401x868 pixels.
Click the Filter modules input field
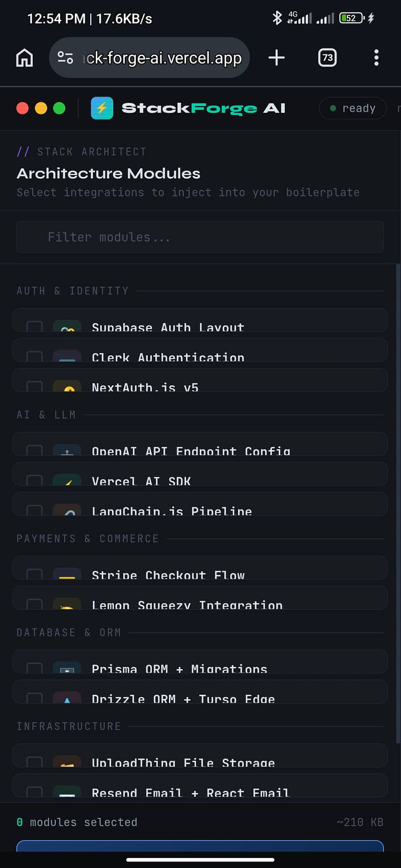click(x=200, y=237)
